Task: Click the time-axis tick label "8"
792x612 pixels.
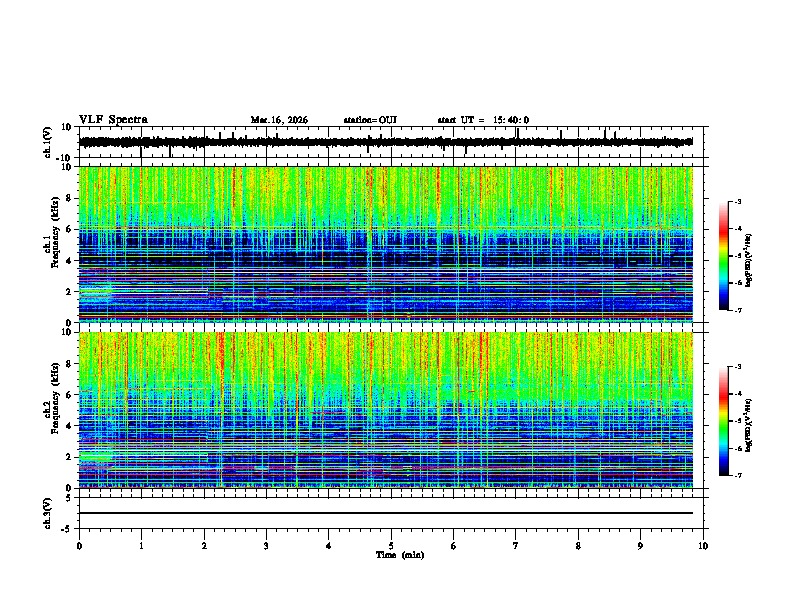Action: [x=578, y=546]
